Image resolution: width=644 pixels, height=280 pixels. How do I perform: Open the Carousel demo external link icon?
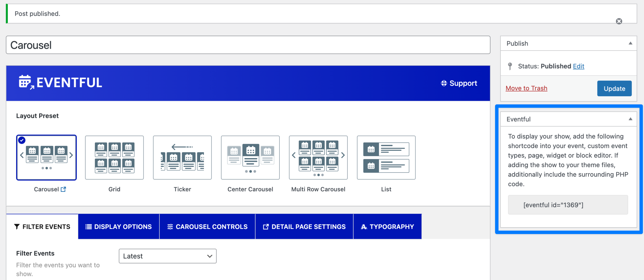(63, 189)
